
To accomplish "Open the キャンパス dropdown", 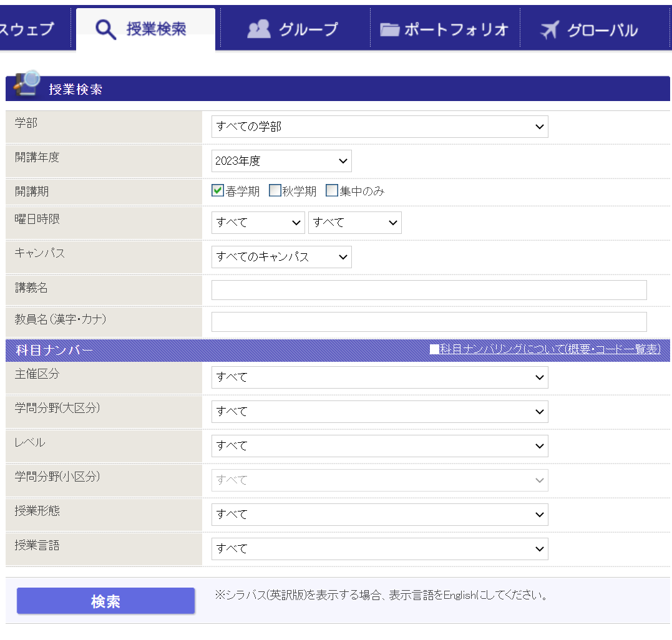I will (281, 257).
